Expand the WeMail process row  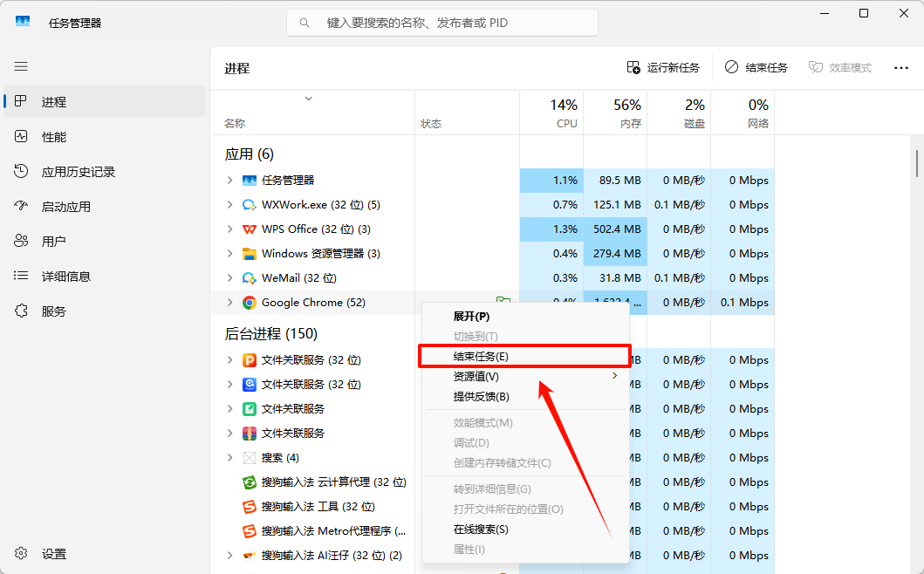click(x=229, y=278)
